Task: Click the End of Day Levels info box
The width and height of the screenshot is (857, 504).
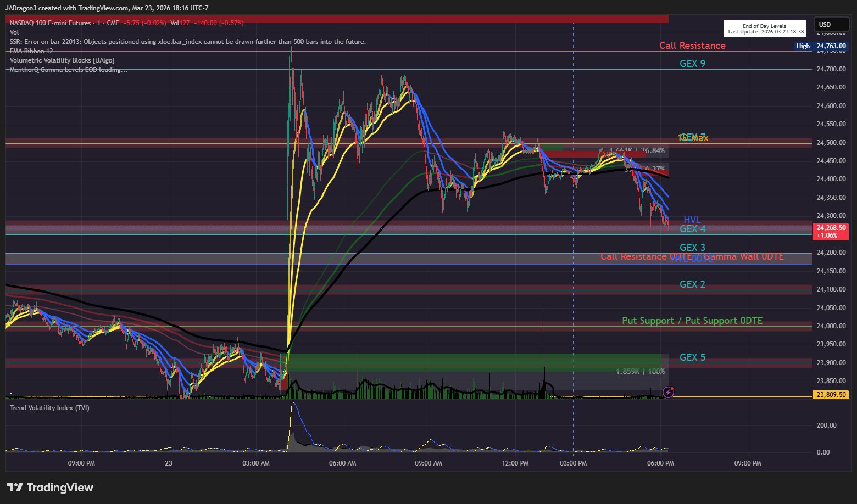Action: tap(765, 29)
